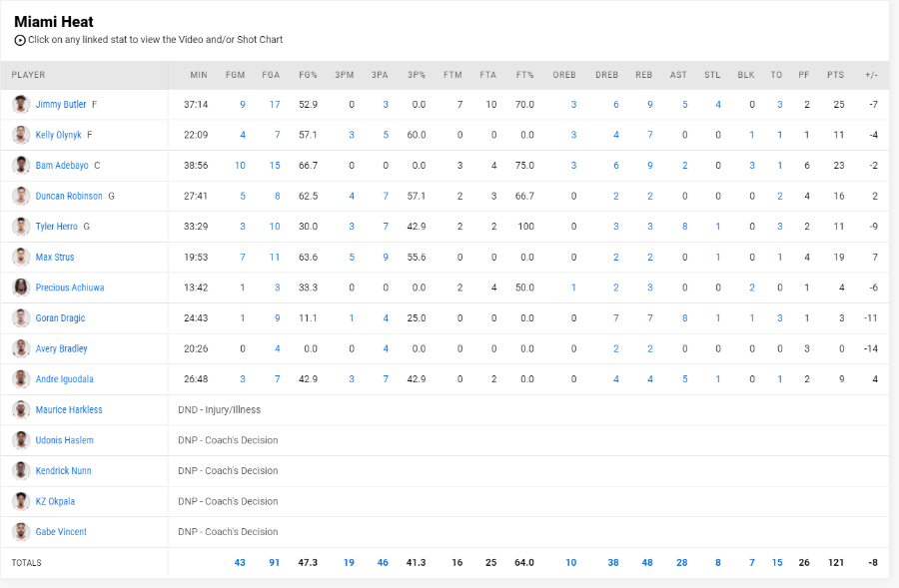Open Bam Adebayo's player link
The image size is (899, 588).
click(x=62, y=165)
